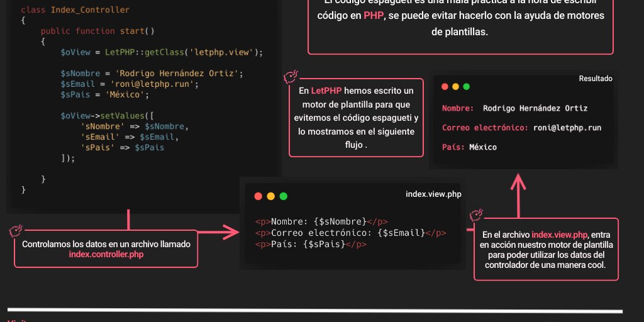Select the 'Resultado' window title label
Image resolution: width=644 pixels, height=322 pixels.
[596, 79]
